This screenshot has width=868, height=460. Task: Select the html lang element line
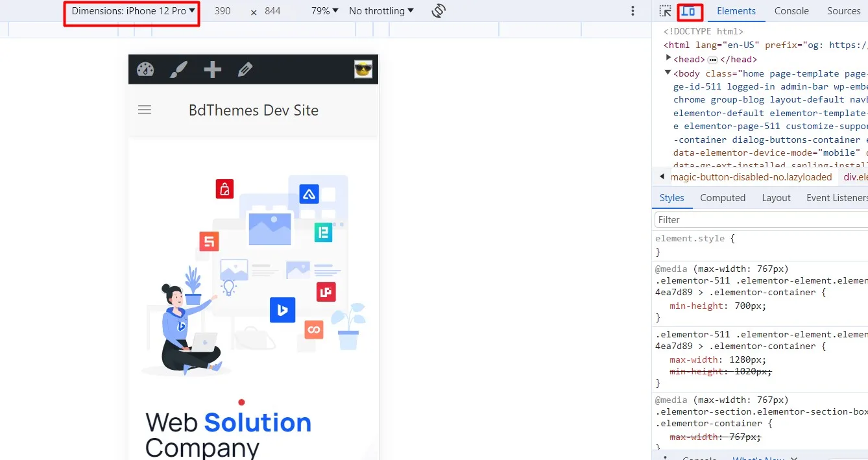click(x=766, y=45)
